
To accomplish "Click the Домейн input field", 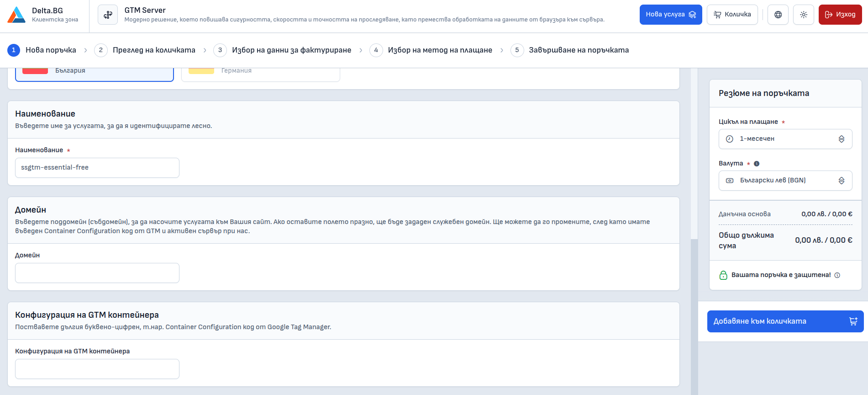I will (x=97, y=273).
